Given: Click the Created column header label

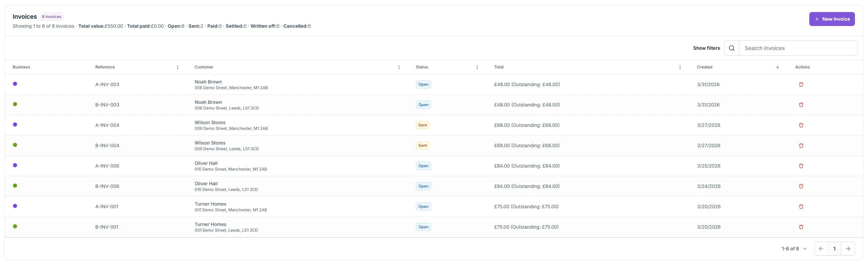Looking at the screenshot, I should click(704, 67).
